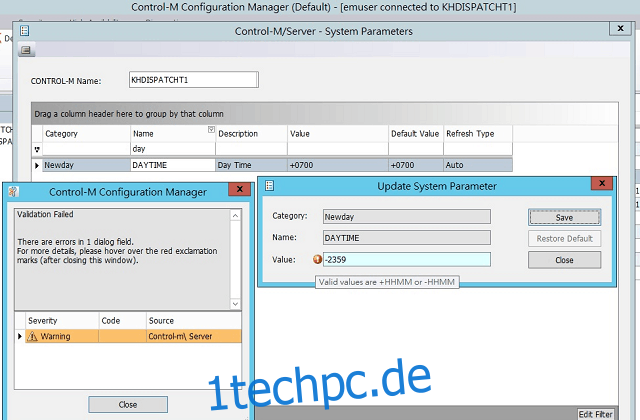Select the +0700 Value cell
Viewport: 640px width, 420px height.
338,165
